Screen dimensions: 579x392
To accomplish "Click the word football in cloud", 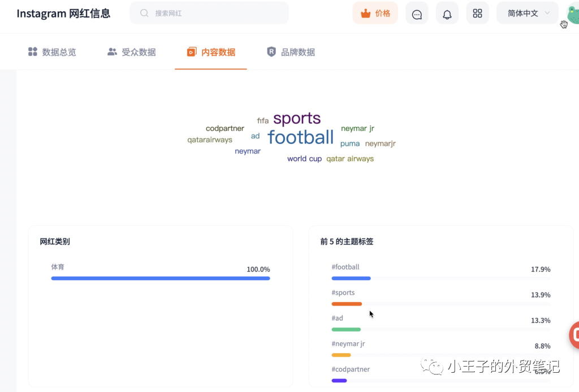I will [301, 137].
